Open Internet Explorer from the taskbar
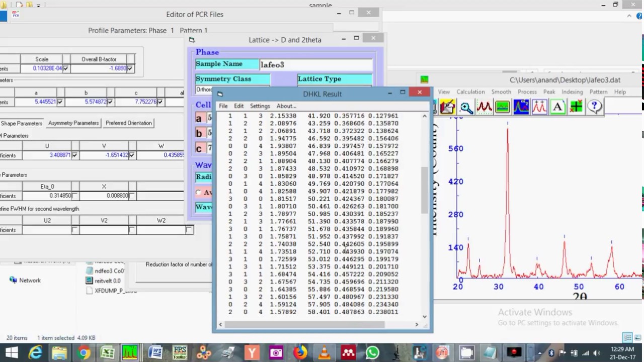This screenshot has height=362, width=644. [x=35, y=353]
